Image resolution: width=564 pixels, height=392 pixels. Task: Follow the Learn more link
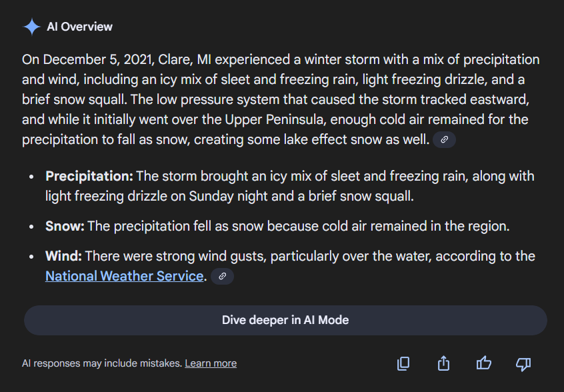pyautogui.click(x=211, y=363)
